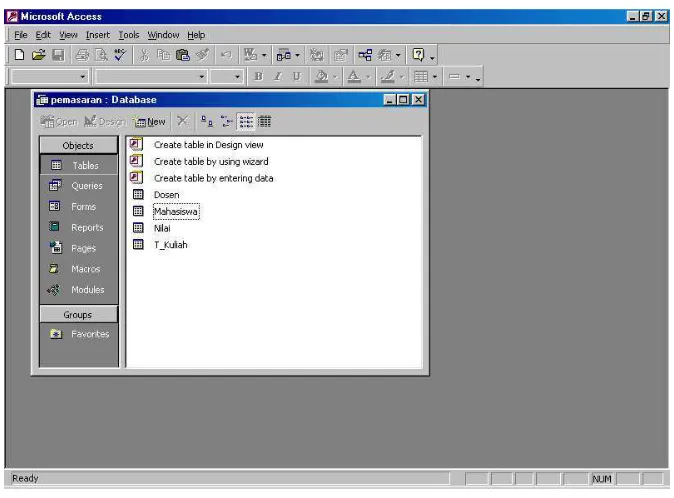Screen dimensions: 674x498
Task: Click the Open button in database window
Action: [58, 122]
